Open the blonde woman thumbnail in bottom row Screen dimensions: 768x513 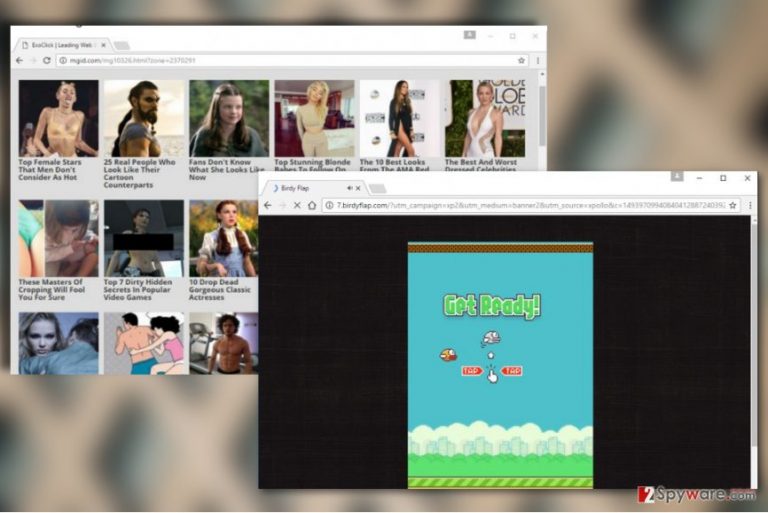(58, 343)
